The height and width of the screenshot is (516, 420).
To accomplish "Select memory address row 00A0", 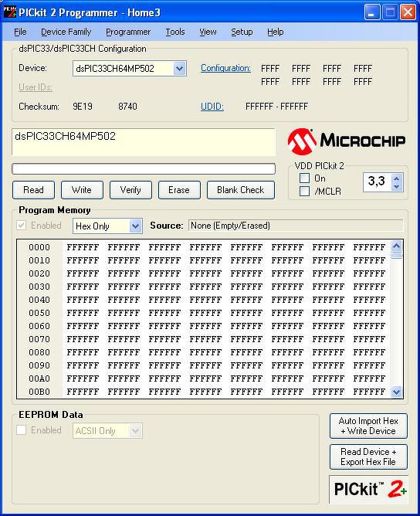I will (39, 379).
